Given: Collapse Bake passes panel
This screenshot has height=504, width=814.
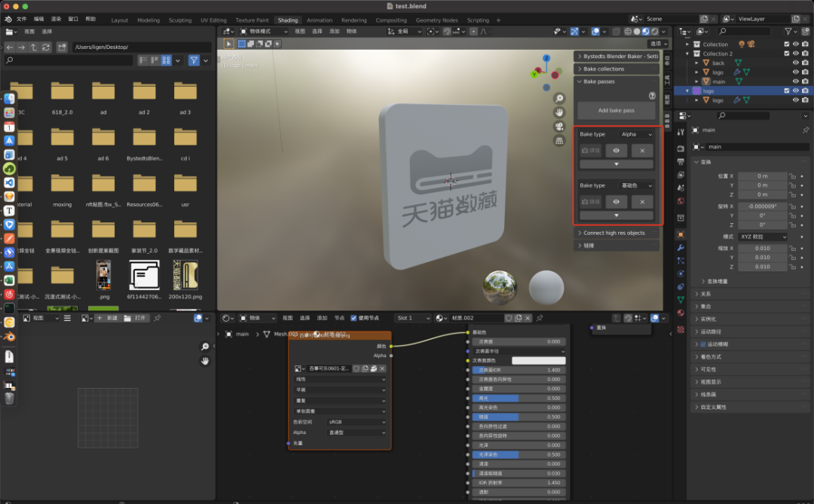Looking at the screenshot, I should coord(617,81).
